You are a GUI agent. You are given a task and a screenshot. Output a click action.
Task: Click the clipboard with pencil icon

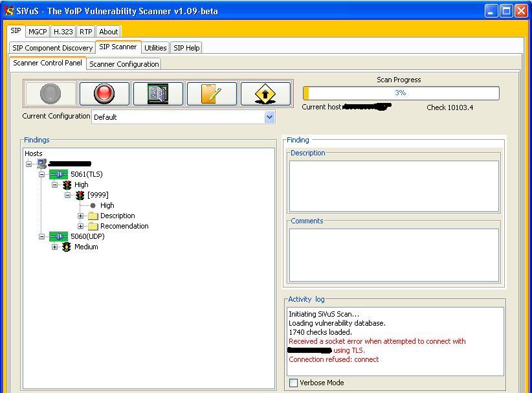pos(212,94)
